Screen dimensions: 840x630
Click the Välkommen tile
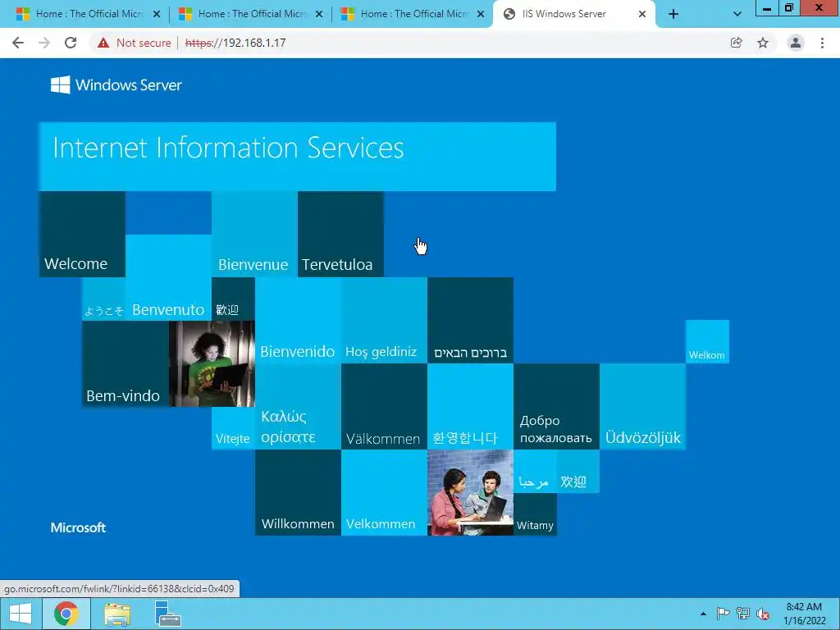coord(384,407)
